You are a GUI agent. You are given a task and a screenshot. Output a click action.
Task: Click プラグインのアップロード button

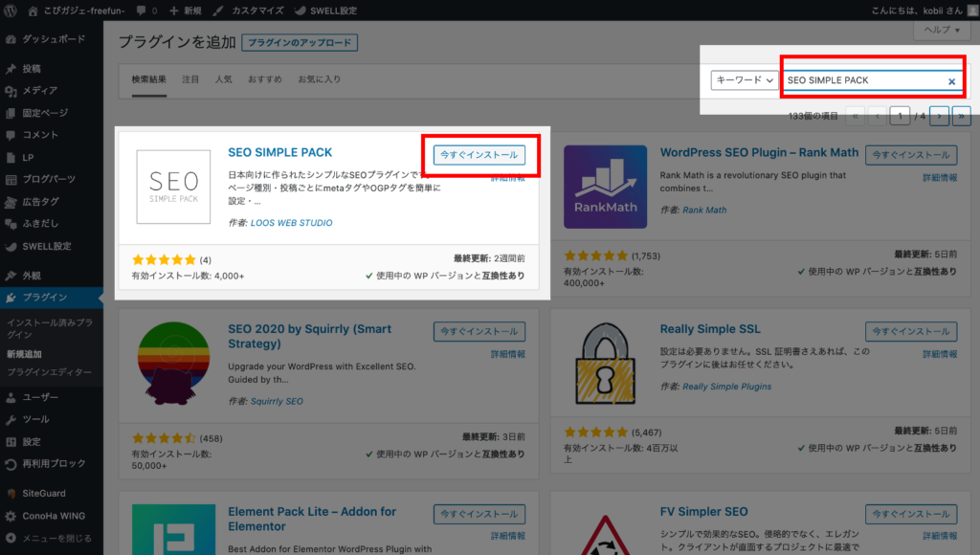(x=300, y=42)
